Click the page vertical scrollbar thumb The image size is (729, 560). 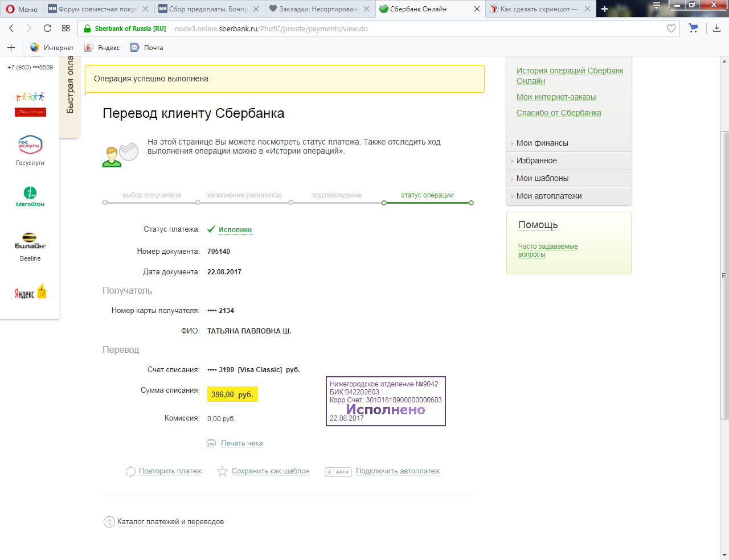(724, 275)
